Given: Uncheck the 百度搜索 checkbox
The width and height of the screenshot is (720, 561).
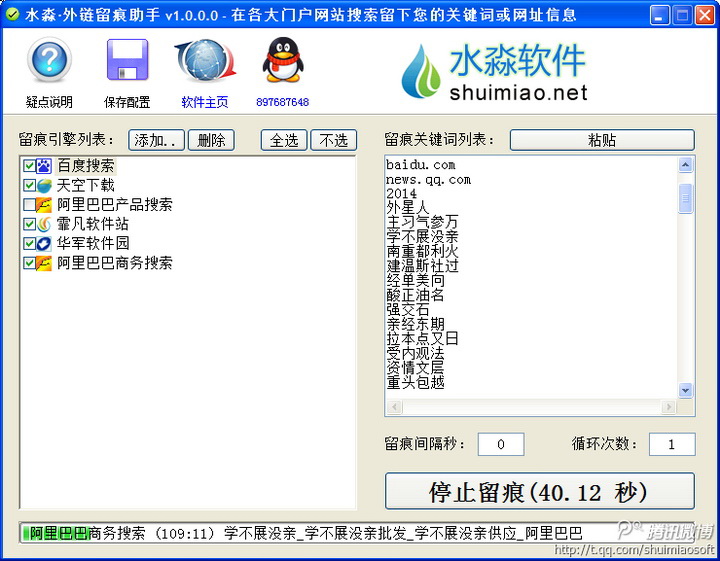Looking at the screenshot, I should click(x=29, y=166).
